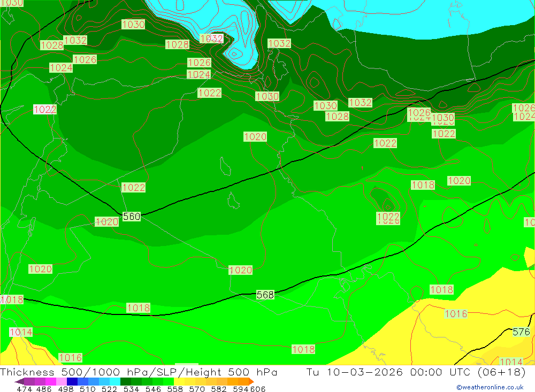Click the 606 legend value
535x392 pixels.
[258, 389]
